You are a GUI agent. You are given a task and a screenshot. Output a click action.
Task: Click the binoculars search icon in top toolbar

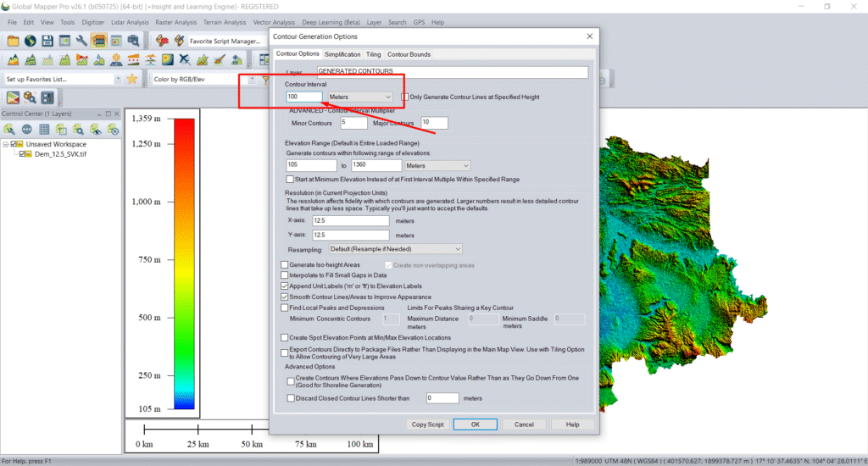133,41
